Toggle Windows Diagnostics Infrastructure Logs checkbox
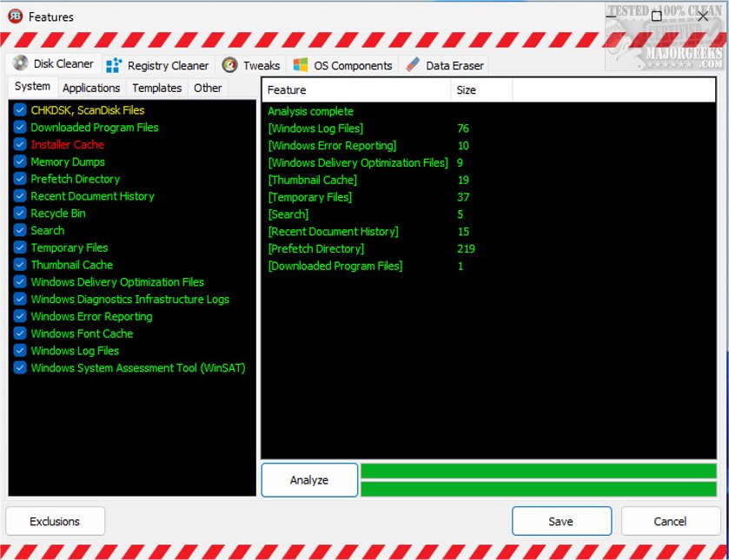The height and width of the screenshot is (560, 729). tap(20, 299)
